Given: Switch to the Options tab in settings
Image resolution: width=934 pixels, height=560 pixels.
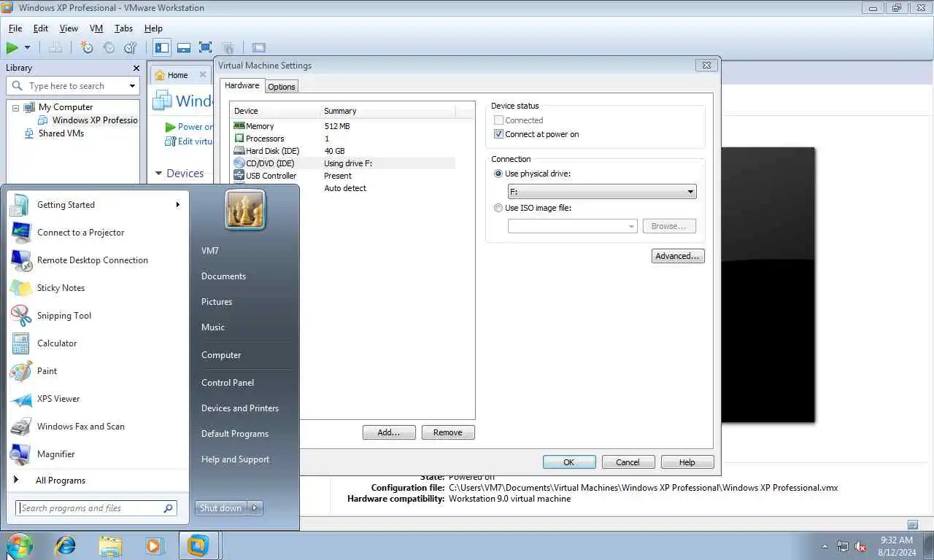Looking at the screenshot, I should 281,87.
